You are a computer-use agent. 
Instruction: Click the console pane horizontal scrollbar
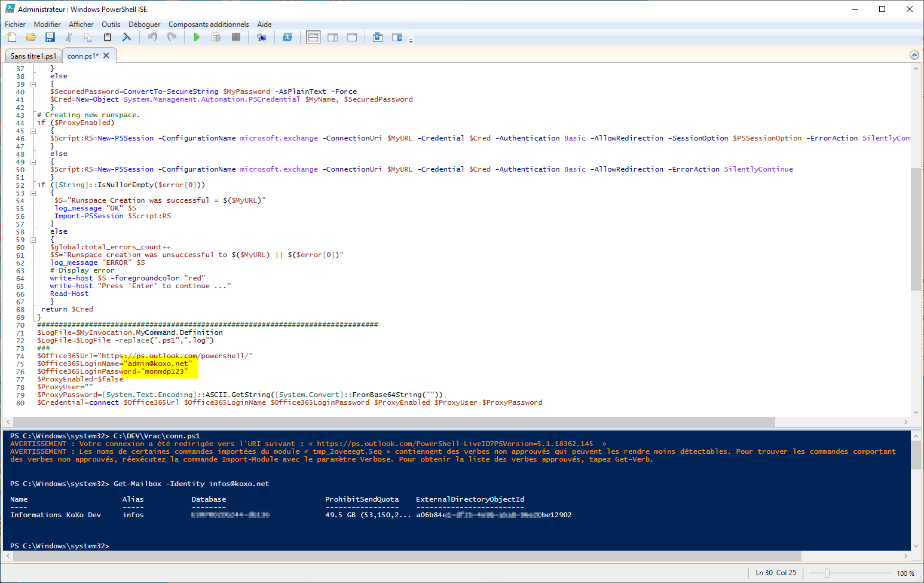pos(457,556)
